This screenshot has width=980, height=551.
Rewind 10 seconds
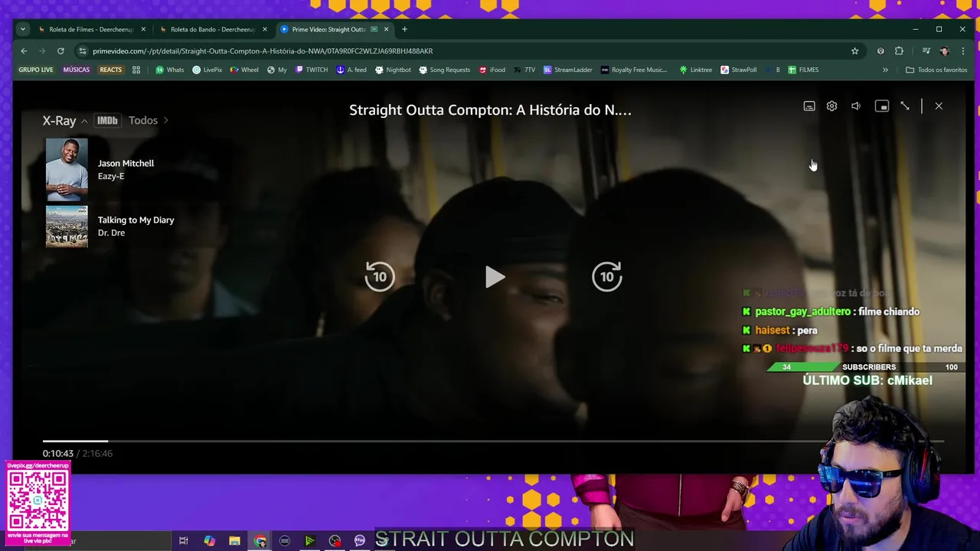pos(380,276)
